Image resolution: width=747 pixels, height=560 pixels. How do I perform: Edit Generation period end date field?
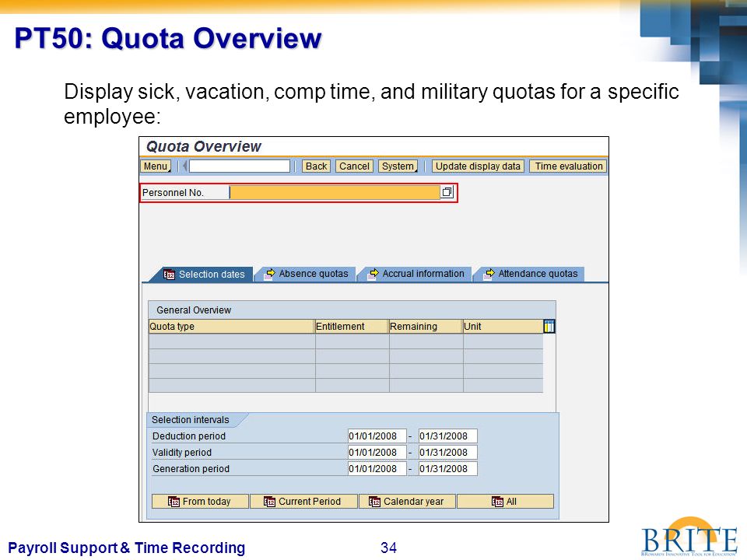click(448, 468)
